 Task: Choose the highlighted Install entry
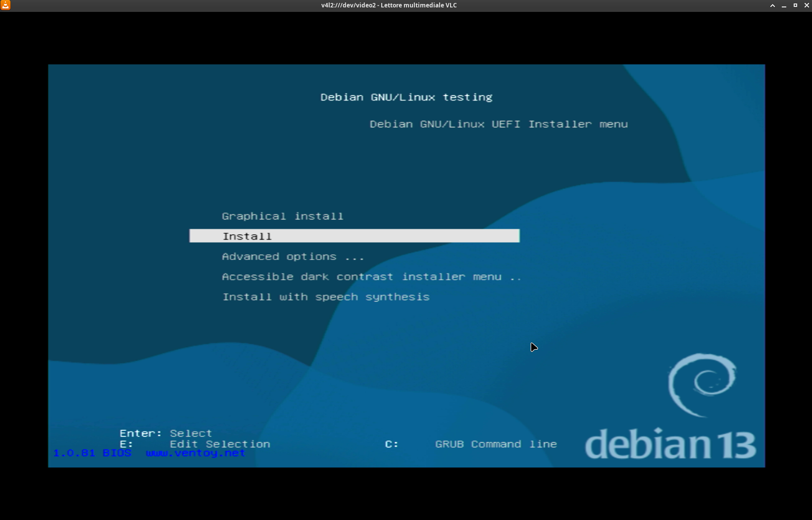tap(355, 236)
